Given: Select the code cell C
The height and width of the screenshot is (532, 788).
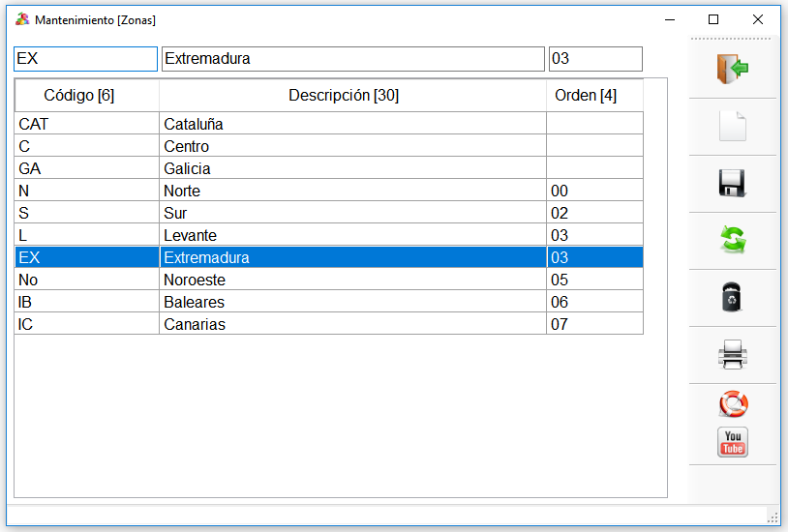Looking at the screenshot, I should click(87, 146).
